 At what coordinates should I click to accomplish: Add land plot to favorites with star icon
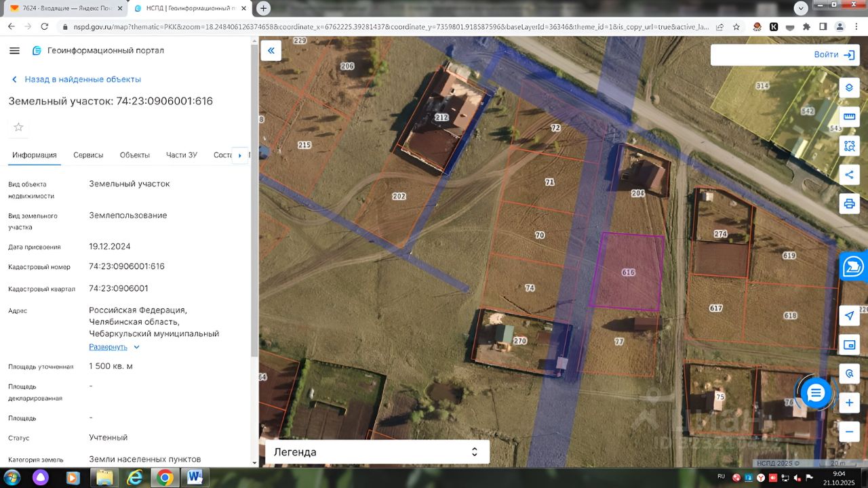pos(18,127)
